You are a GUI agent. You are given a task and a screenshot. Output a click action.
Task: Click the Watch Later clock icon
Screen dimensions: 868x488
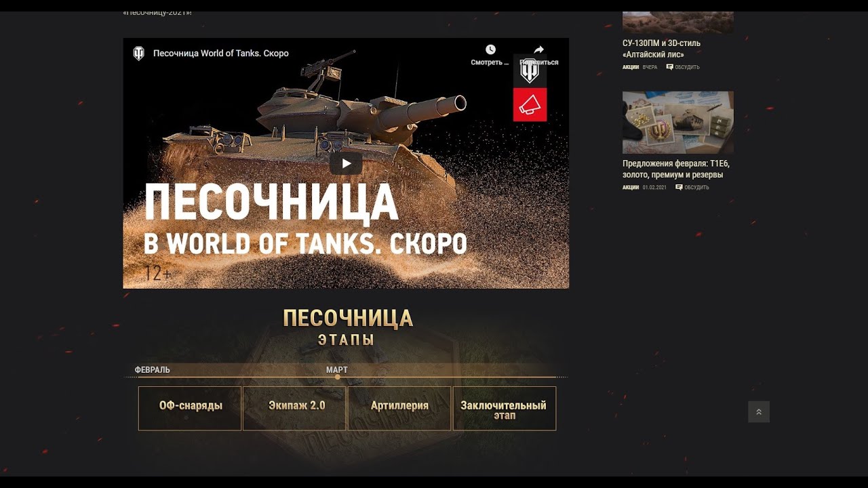point(490,49)
